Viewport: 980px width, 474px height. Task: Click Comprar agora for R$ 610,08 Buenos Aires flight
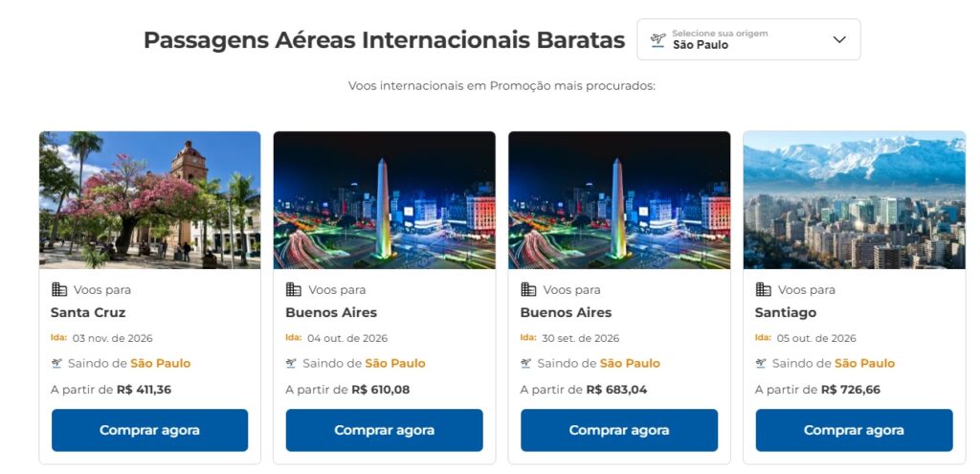(x=385, y=430)
